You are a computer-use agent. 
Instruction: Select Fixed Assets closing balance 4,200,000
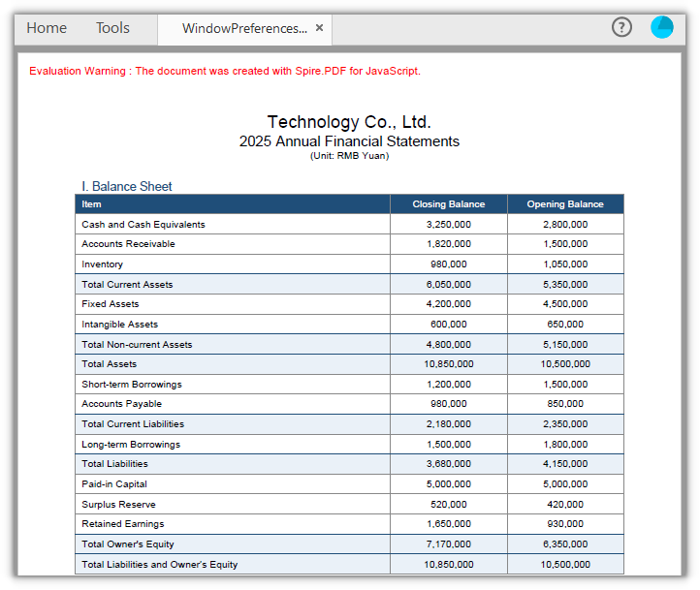tap(449, 303)
